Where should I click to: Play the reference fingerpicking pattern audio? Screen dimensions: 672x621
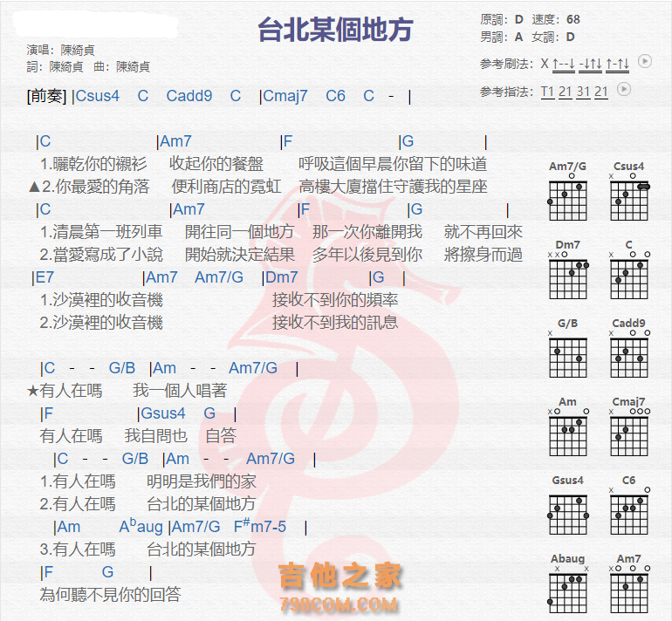[x=624, y=89]
